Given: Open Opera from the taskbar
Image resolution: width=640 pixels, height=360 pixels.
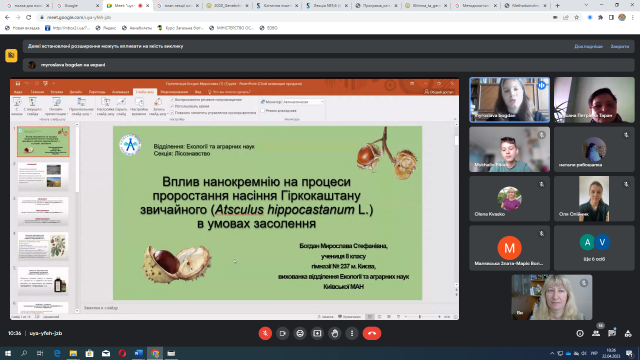Looking at the screenshot, I should coord(122,353).
